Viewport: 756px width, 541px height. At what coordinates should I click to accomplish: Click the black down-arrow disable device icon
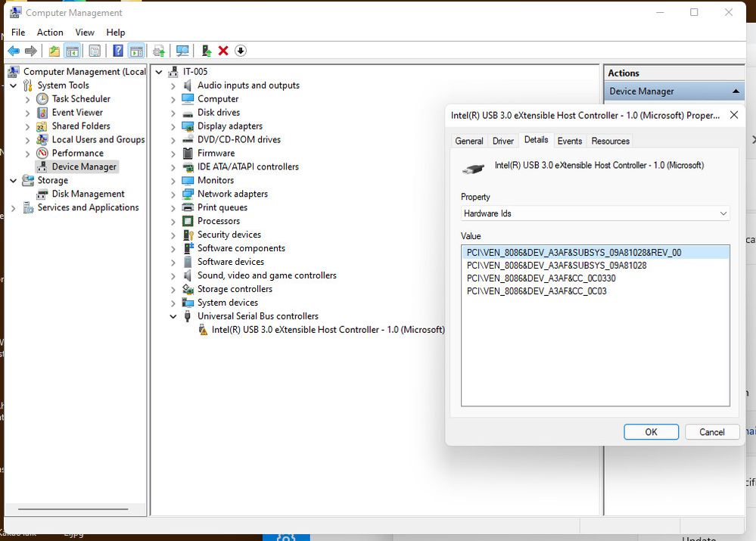pos(241,51)
